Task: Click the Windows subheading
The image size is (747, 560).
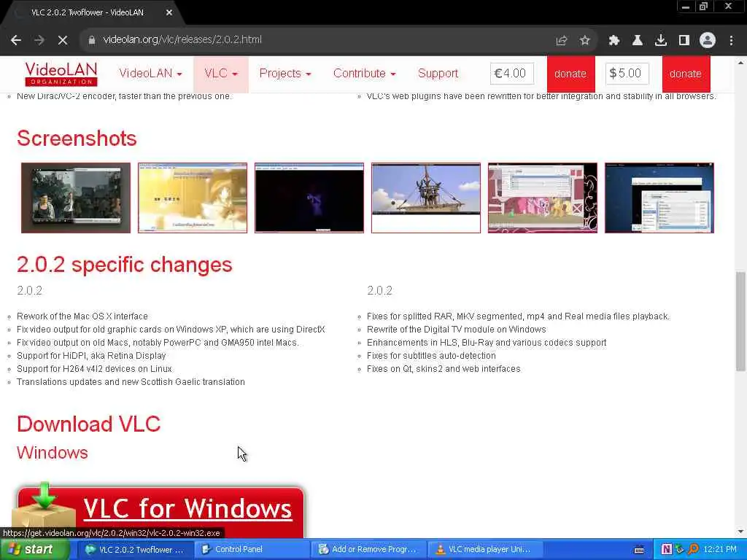Action: 53,452
